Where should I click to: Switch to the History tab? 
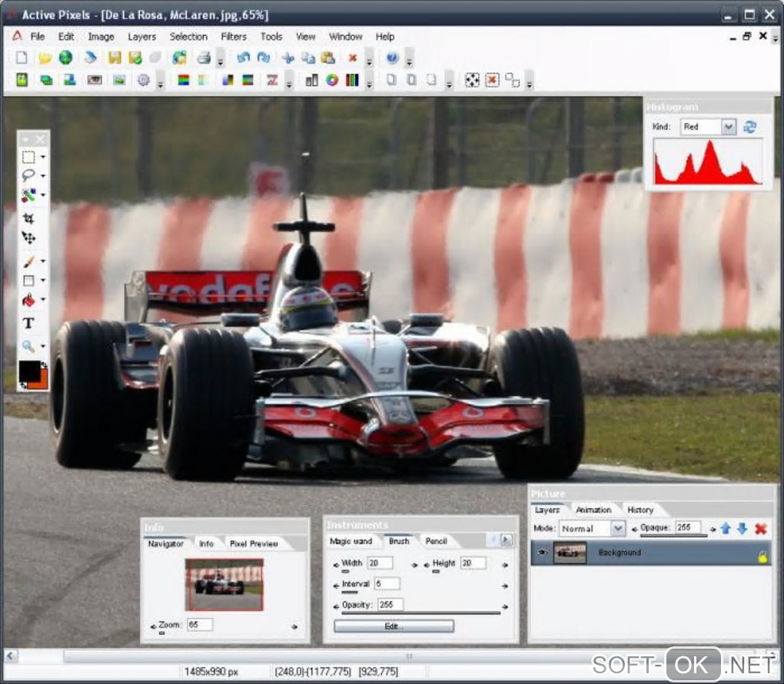pyautogui.click(x=640, y=510)
